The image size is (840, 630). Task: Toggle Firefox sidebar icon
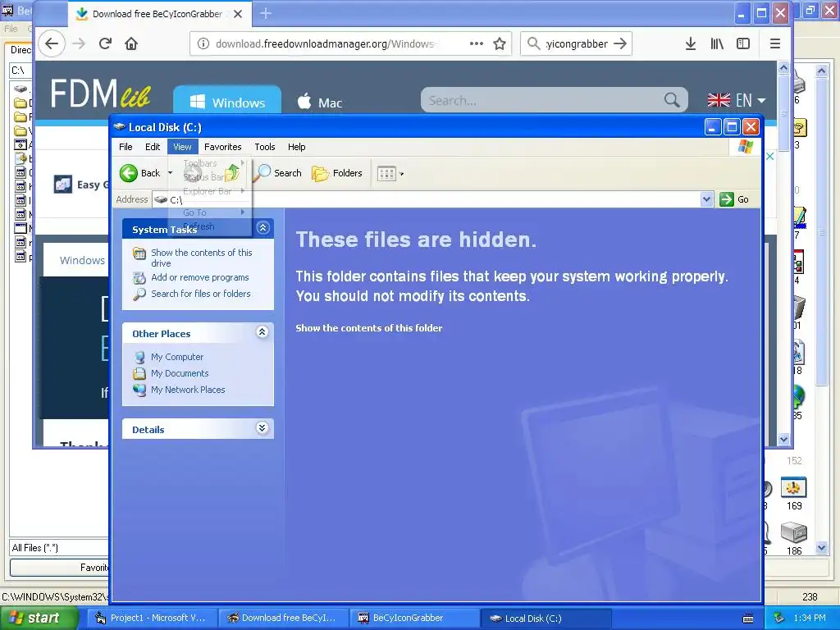(743, 43)
